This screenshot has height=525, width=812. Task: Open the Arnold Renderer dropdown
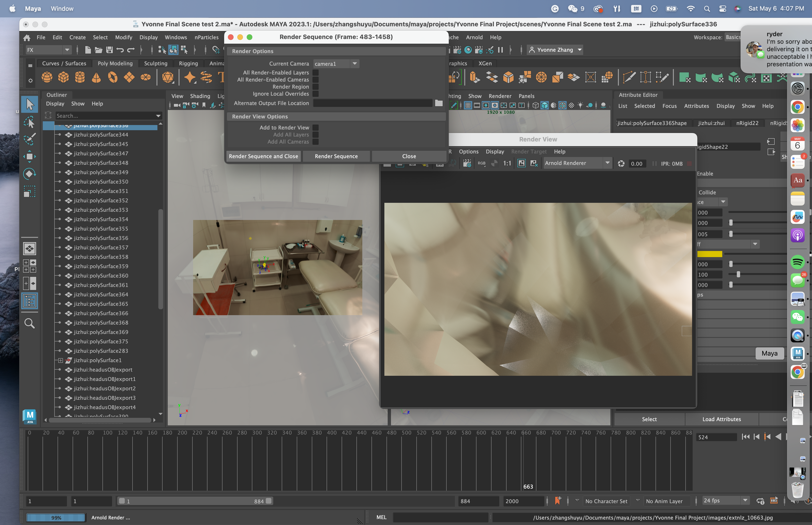pos(578,163)
